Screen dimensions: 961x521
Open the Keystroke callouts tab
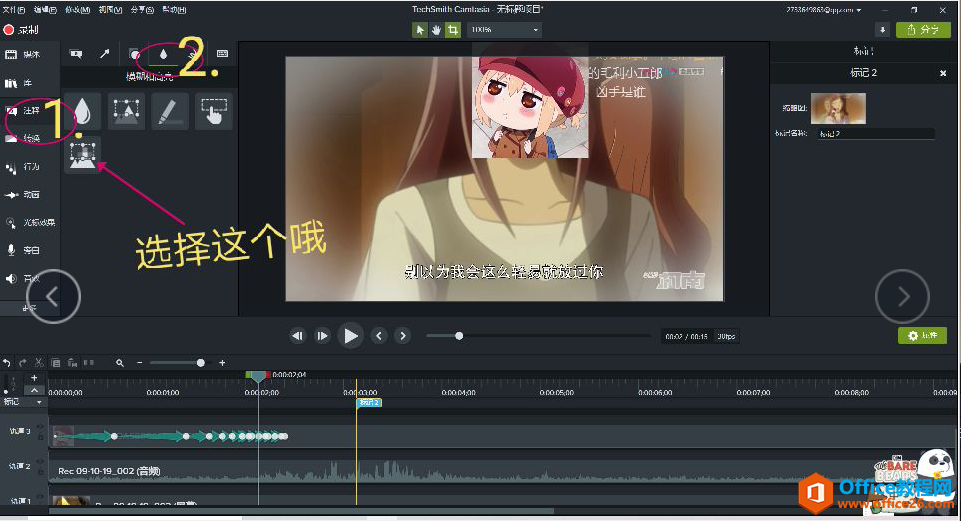point(222,54)
